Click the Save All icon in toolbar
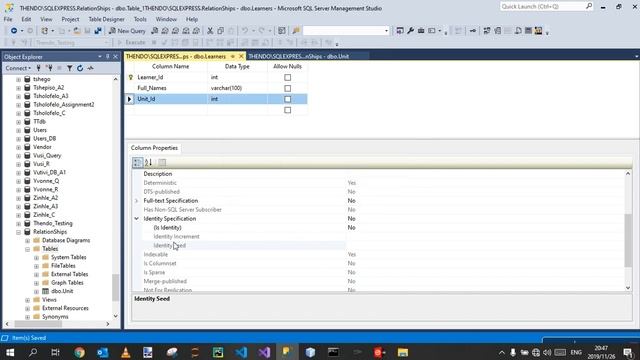 [x=98, y=31]
